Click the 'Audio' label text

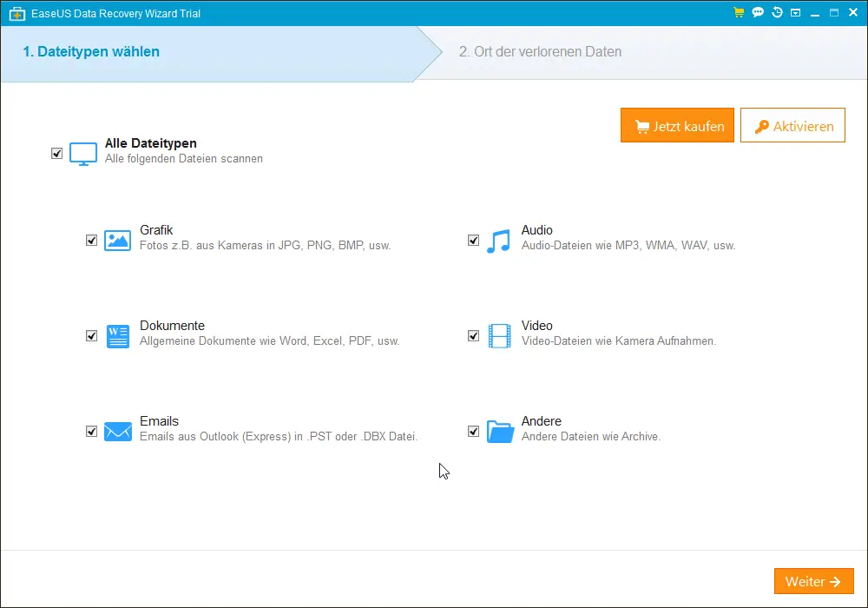tap(537, 230)
